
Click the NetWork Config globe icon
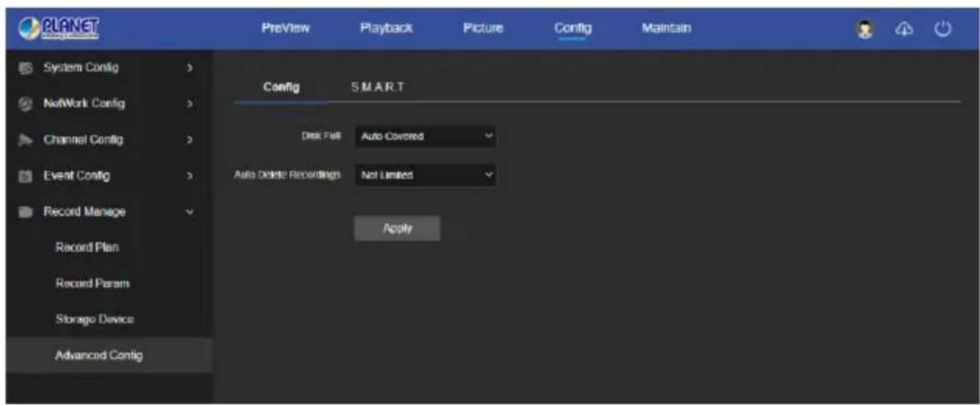[x=25, y=103]
